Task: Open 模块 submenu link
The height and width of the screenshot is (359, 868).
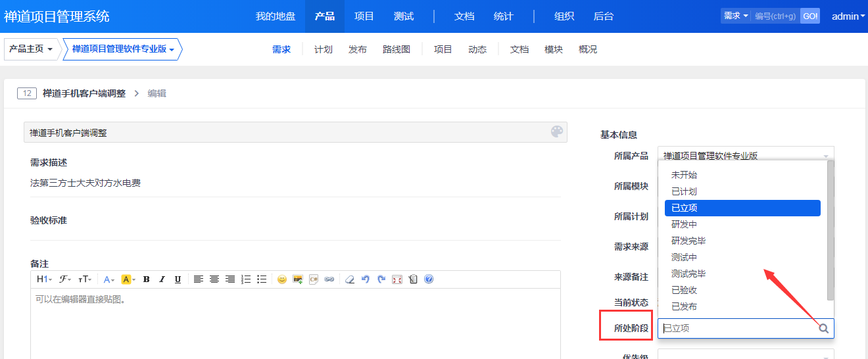Action: [x=554, y=49]
